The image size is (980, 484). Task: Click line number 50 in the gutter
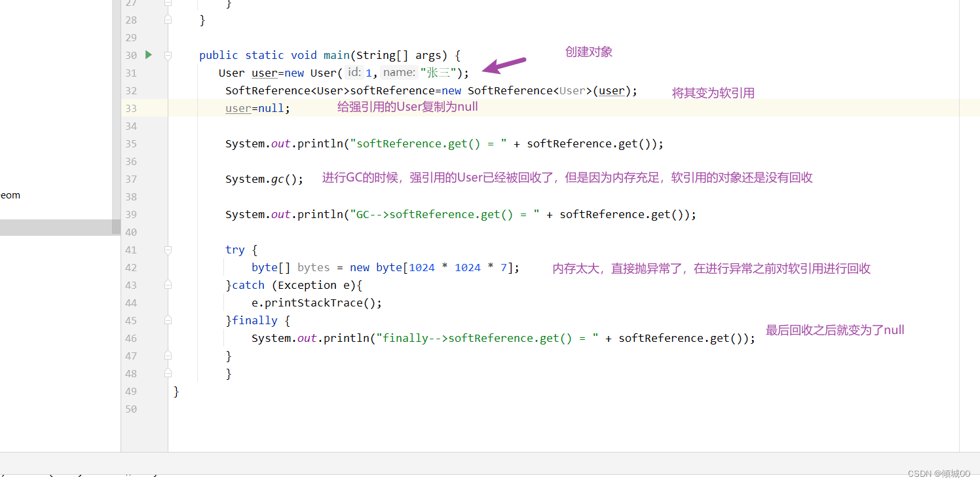[131, 409]
